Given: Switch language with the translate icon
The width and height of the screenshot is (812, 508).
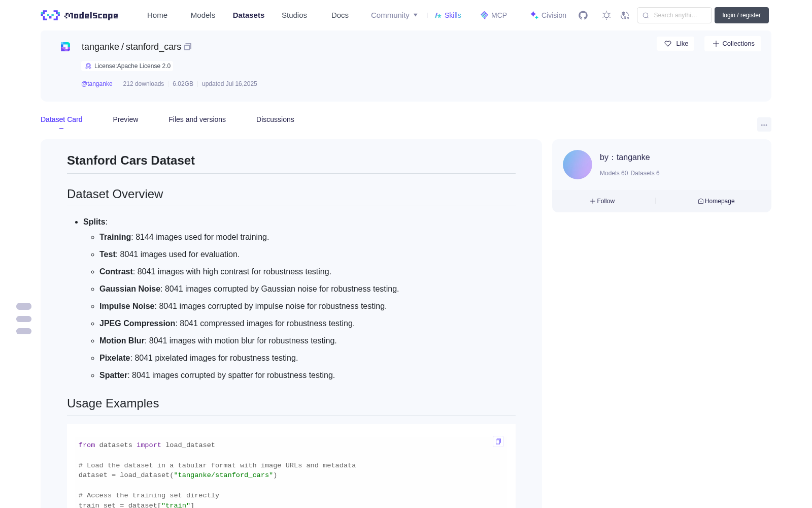Looking at the screenshot, I should click(x=625, y=15).
